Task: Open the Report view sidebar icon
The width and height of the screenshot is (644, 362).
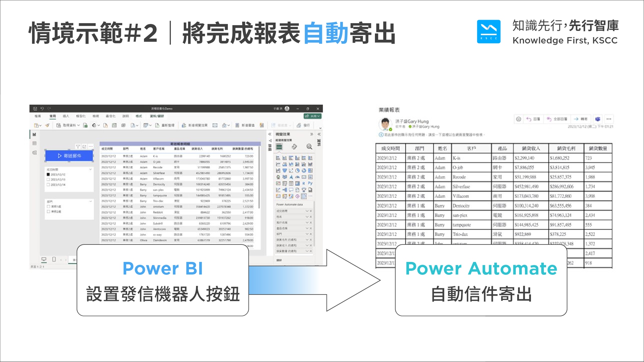Action: click(34, 135)
